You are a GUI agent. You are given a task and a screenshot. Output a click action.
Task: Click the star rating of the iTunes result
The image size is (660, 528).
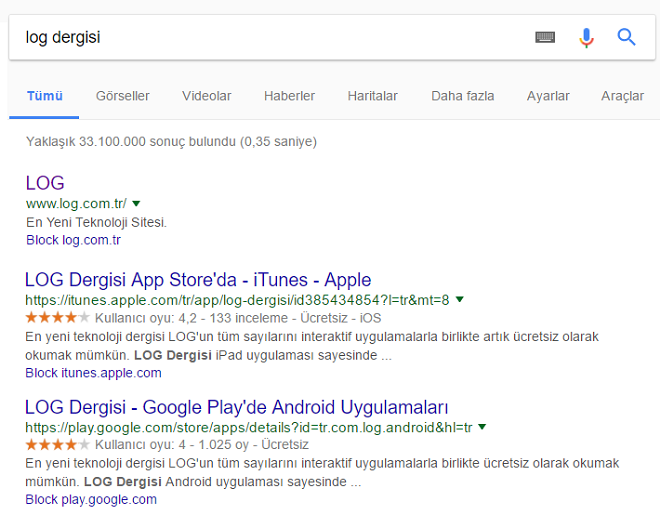coord(58,317)
